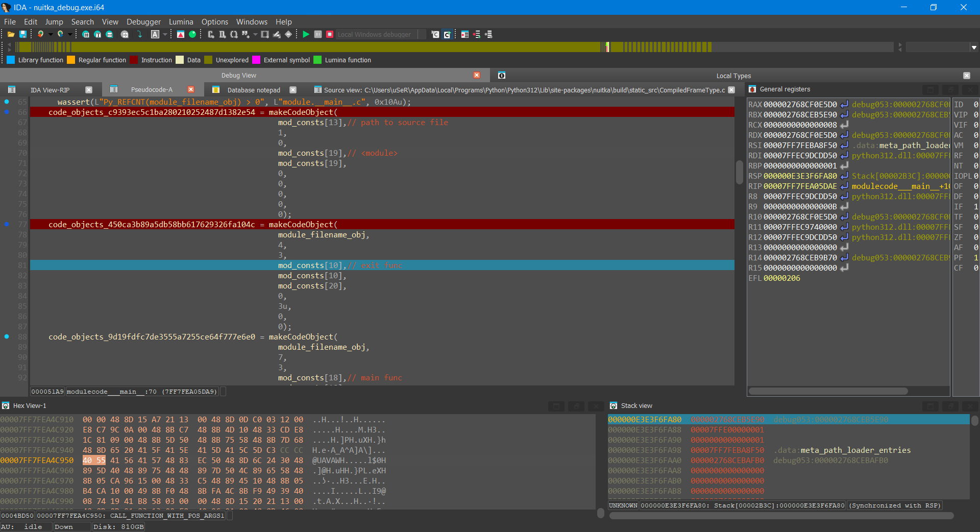Open the Options menu
The image size is (980, 532).
pos(214,22)
